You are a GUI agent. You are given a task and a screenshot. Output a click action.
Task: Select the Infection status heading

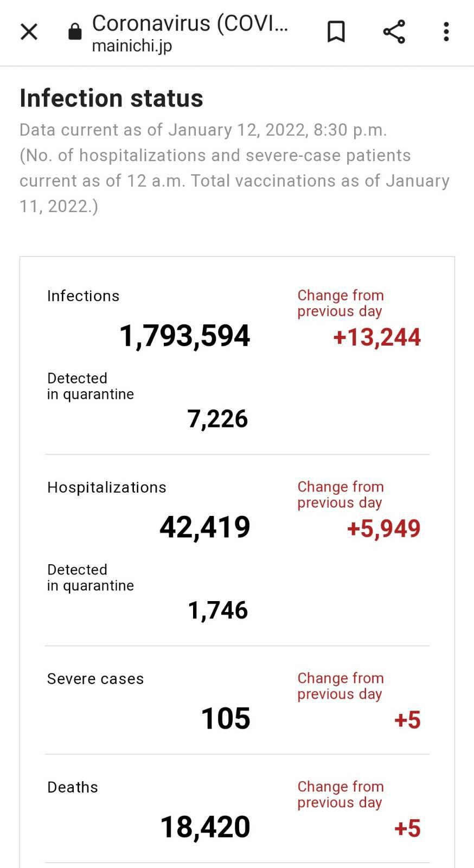(111, 98)
